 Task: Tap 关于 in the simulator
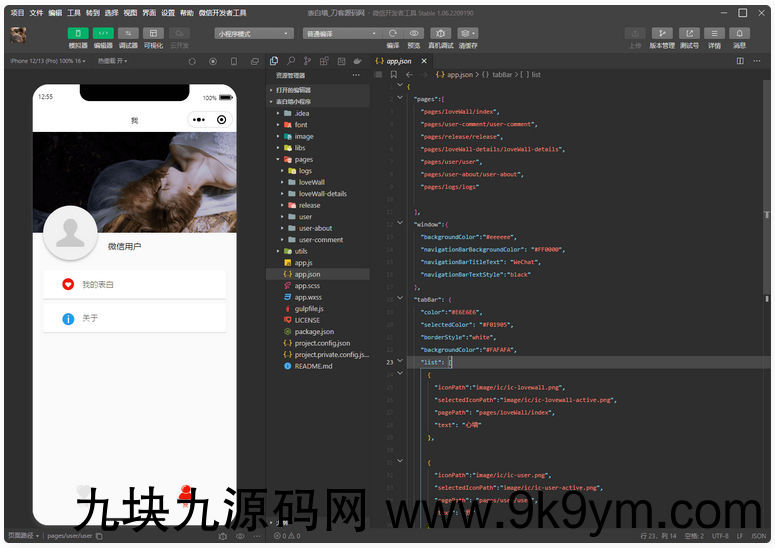134,318
